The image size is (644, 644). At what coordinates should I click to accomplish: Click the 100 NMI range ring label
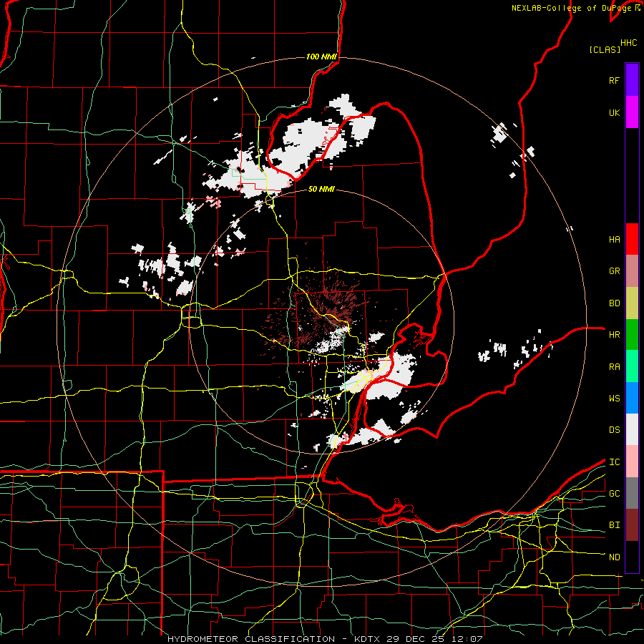pos(321,57)
